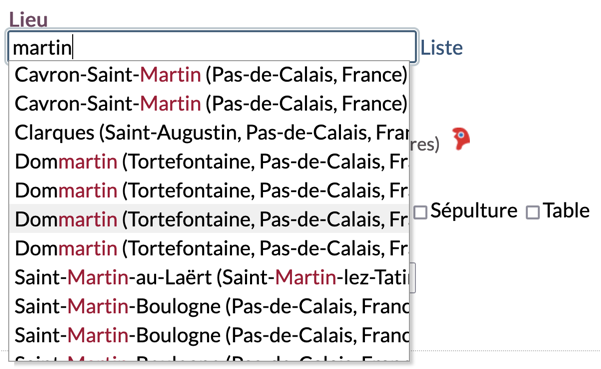Focus the Lieu field containing martin
This screenshot has width=601, height=369.
coord(212,47)
